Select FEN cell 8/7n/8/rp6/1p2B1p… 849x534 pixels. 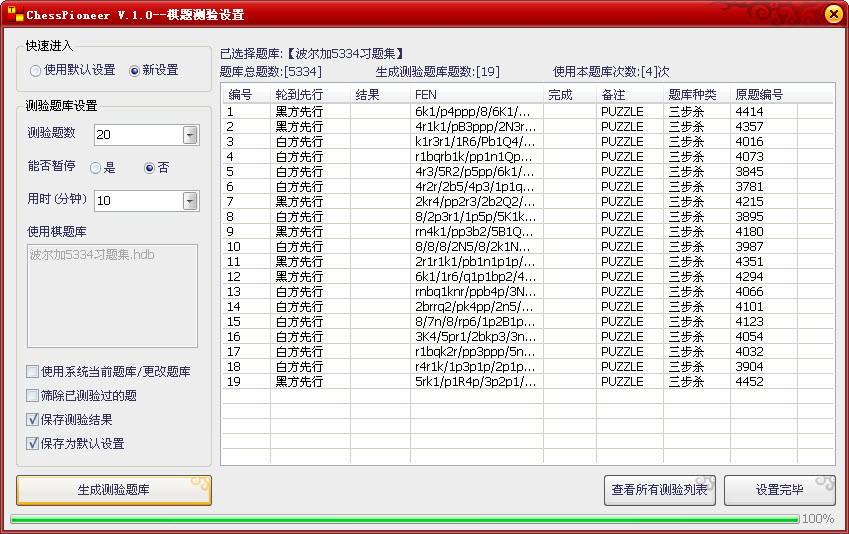(475, 322)
